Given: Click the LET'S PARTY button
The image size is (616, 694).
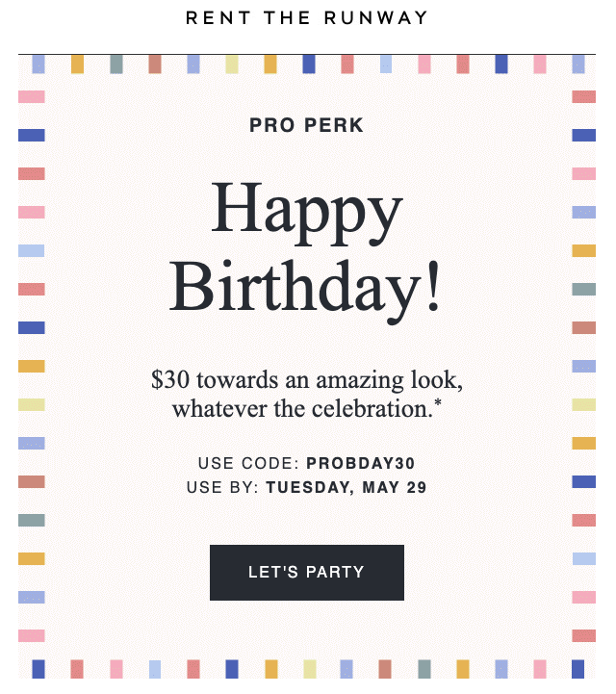Looking at the screenshot, I should click(306, 572).
